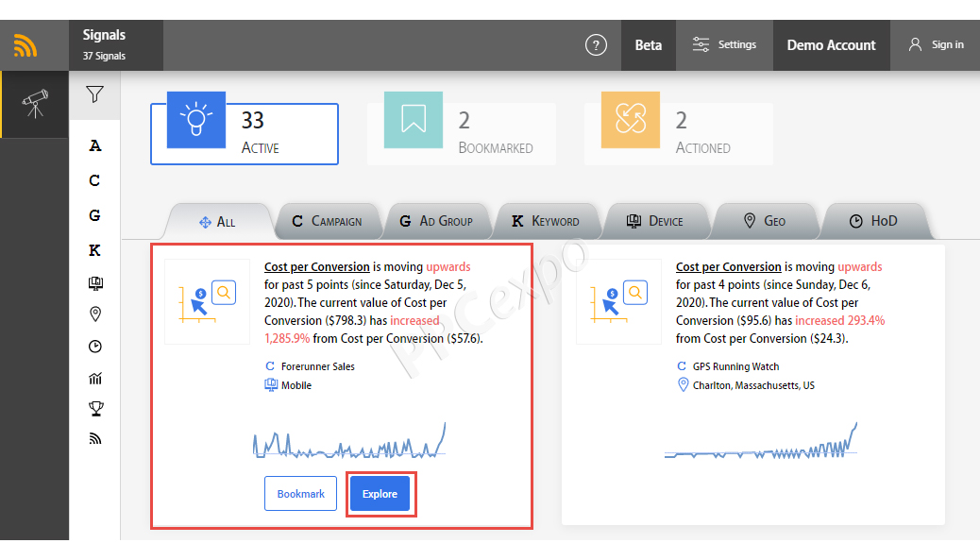Switch to the Geo tab
The width and height of the screenshot is (980, 560).
pos(765,221)
